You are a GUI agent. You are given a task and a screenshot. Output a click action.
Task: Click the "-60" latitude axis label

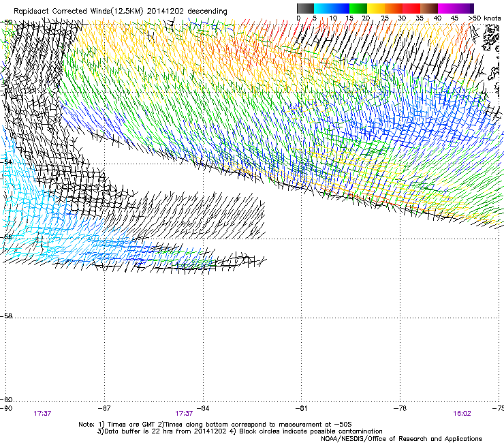click(6, 399)
